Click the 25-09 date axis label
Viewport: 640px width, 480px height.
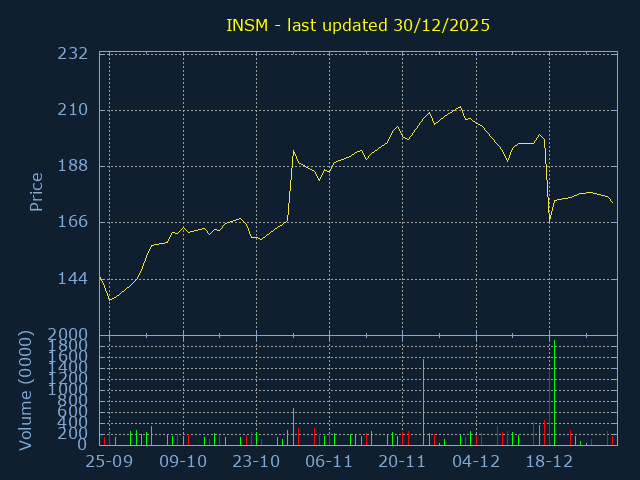109,462
